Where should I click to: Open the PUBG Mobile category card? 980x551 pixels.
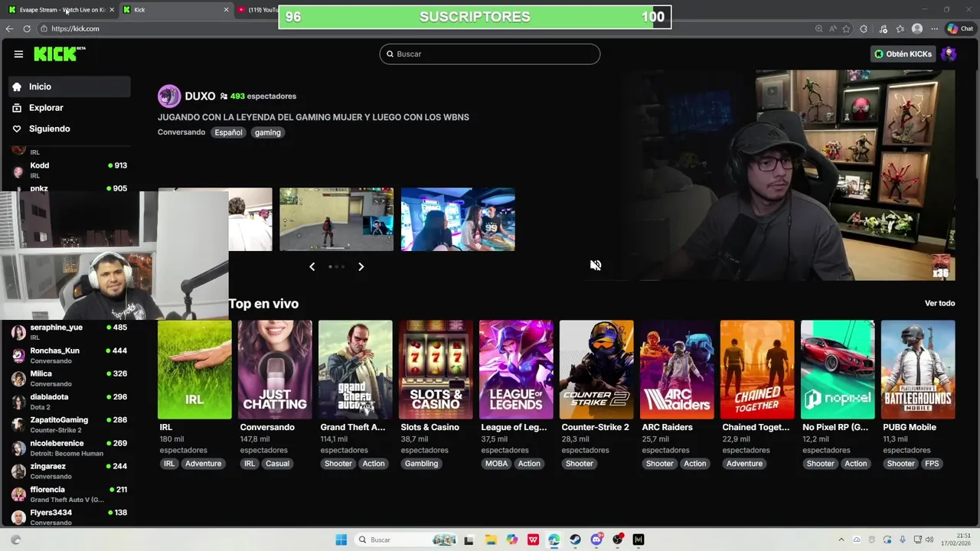(x=918, y=370)
